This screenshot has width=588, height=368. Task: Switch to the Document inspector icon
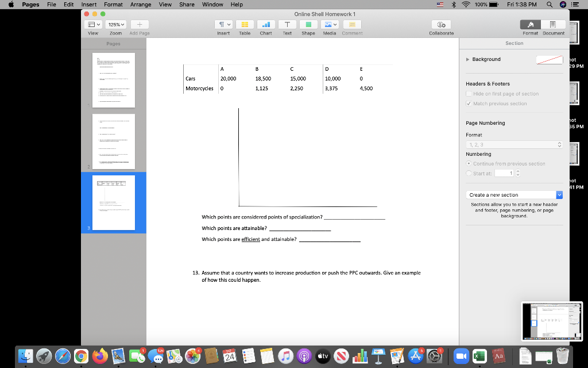point(553,25)
